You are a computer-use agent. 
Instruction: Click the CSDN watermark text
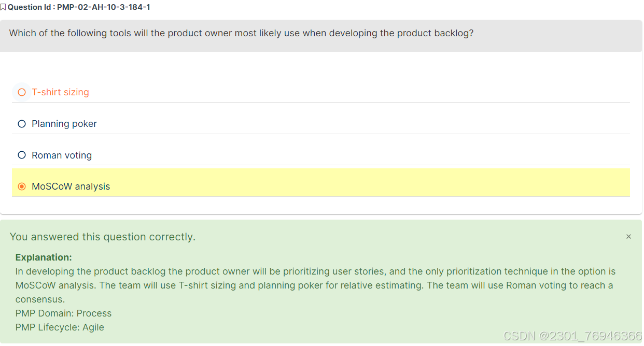coord(573,336)
